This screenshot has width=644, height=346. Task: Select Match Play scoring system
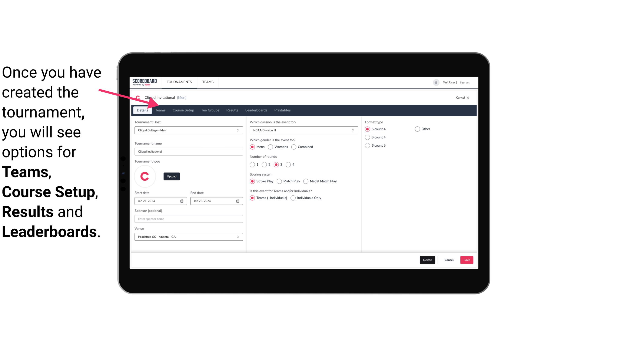pos(279,181)
